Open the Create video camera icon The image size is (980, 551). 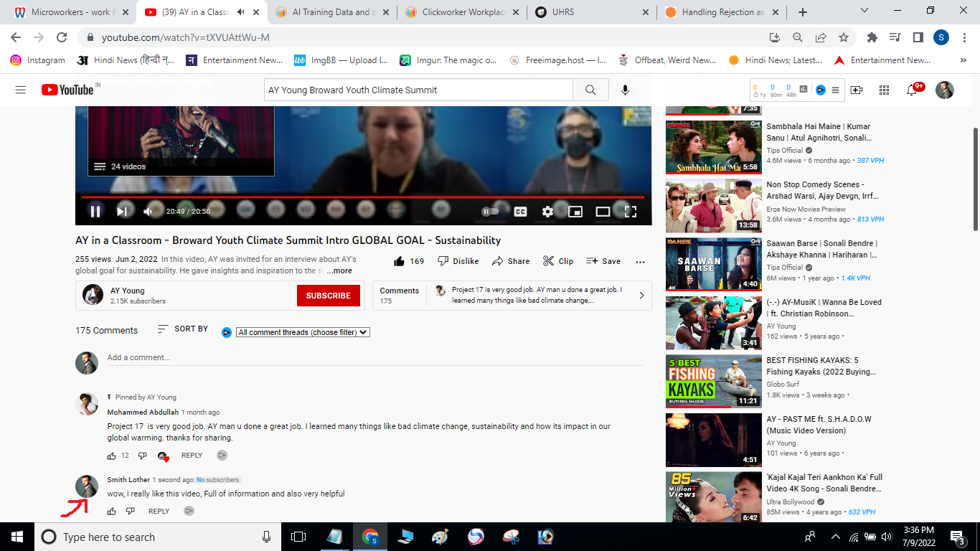click(x=857, y=90)
